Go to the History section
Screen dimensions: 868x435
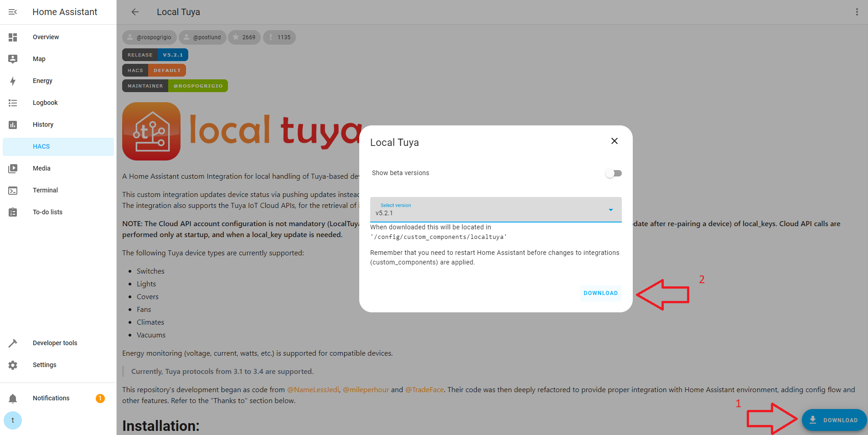click(43, 125)
